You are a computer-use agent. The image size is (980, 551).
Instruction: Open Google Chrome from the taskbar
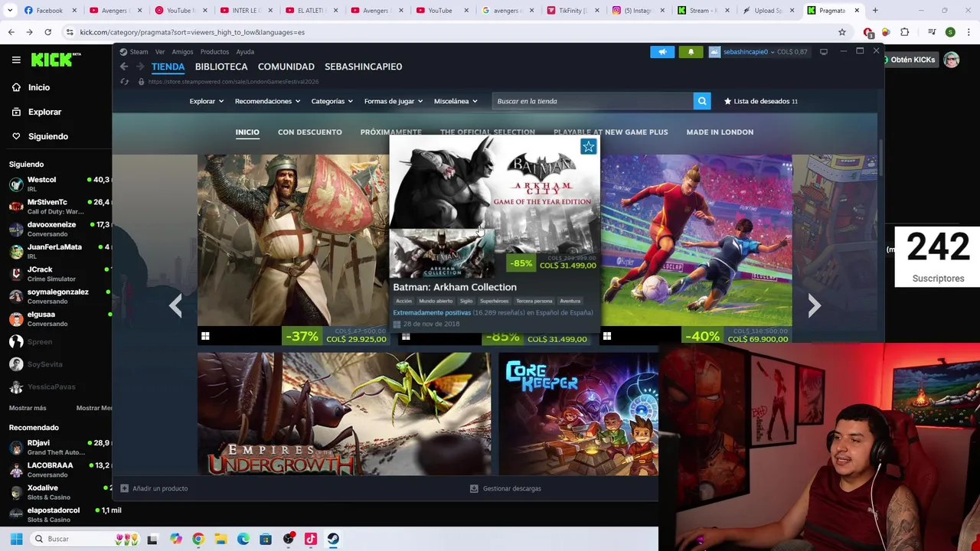(198, 539)
